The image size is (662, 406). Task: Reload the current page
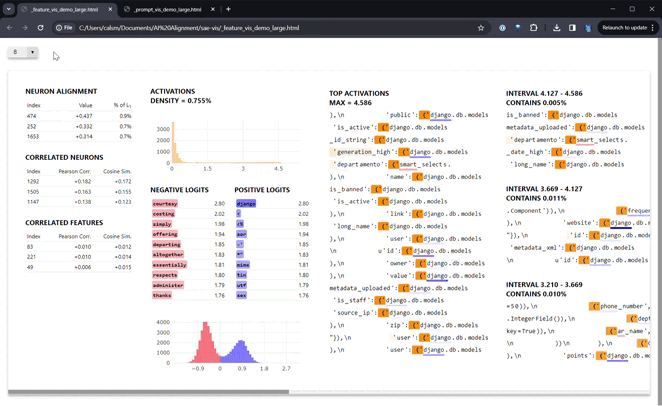pyautogui.click(x=41, y=28)
